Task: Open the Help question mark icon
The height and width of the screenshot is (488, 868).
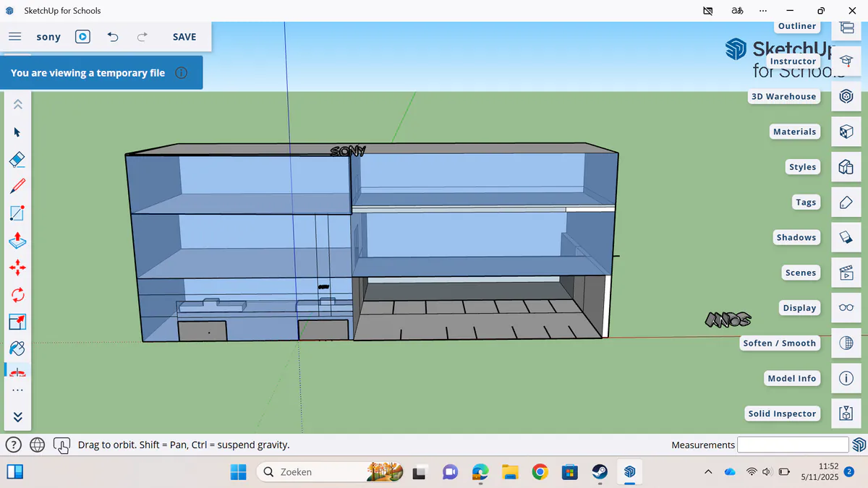Action: tap(13, 445)
